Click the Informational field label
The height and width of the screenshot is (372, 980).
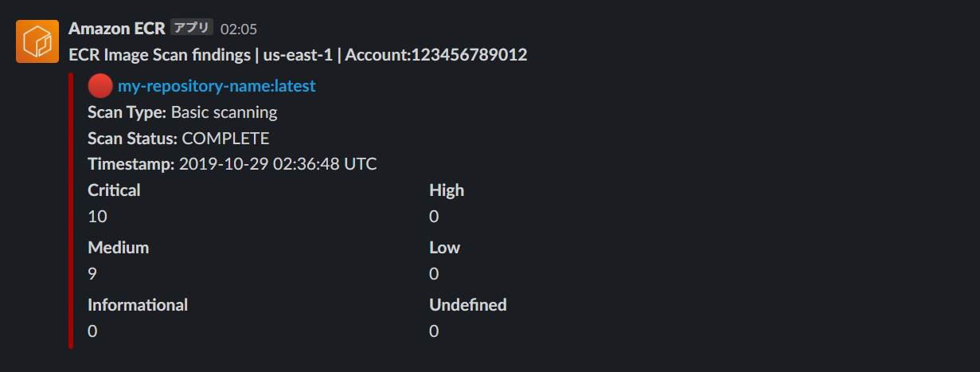[138, 305]
